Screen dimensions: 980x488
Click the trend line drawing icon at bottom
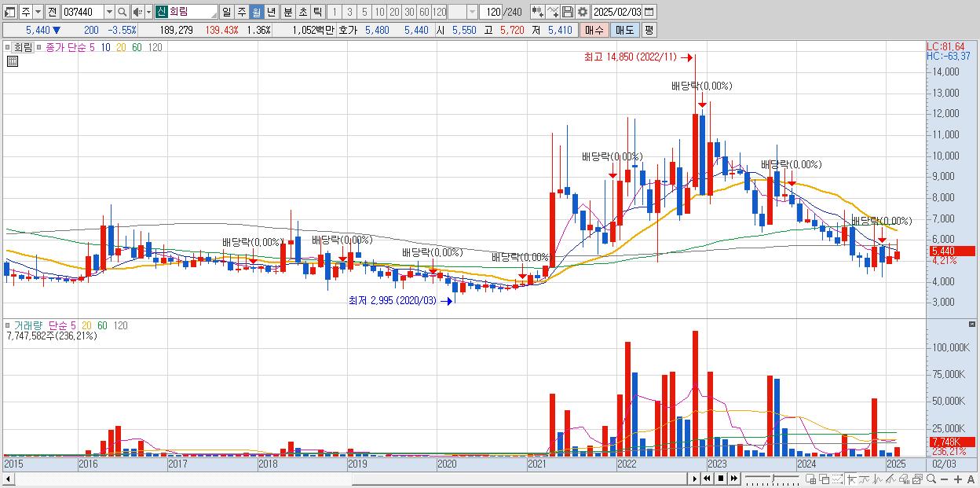point(865,479)
